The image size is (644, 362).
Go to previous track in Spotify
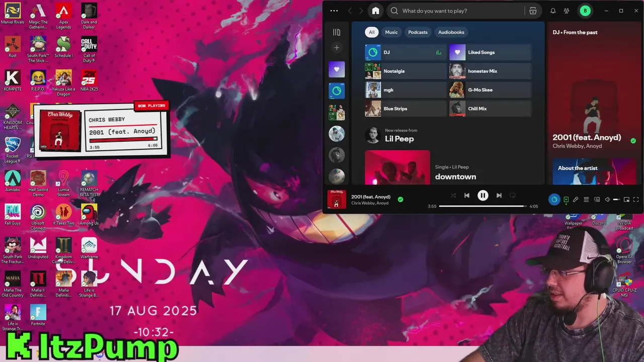[467, 196]
